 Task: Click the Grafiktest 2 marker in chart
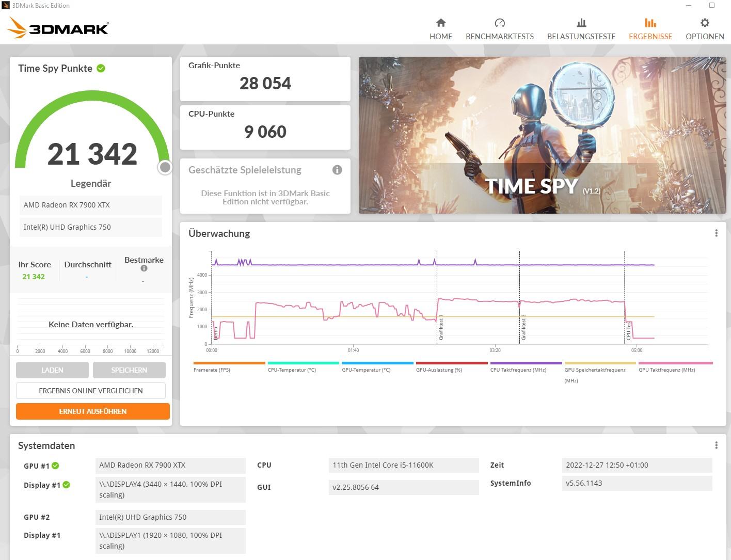523,327
